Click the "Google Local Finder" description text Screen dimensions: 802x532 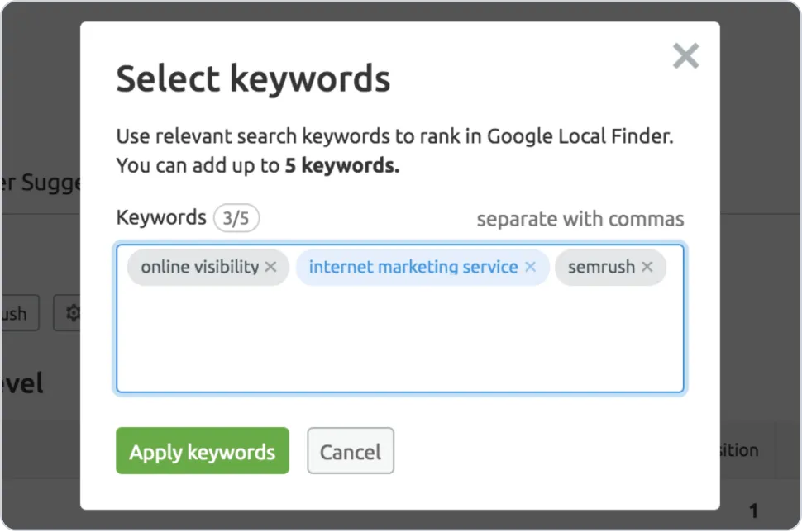580,136
